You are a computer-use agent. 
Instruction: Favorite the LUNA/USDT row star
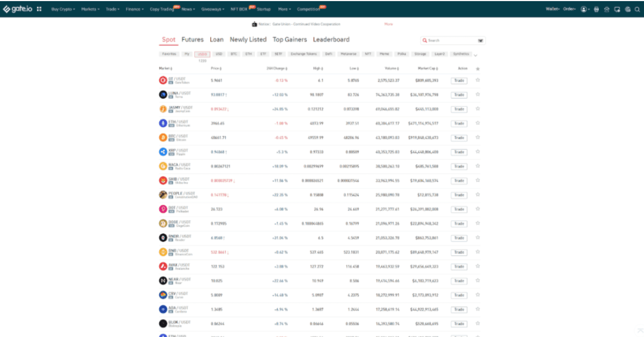point(478,95)
